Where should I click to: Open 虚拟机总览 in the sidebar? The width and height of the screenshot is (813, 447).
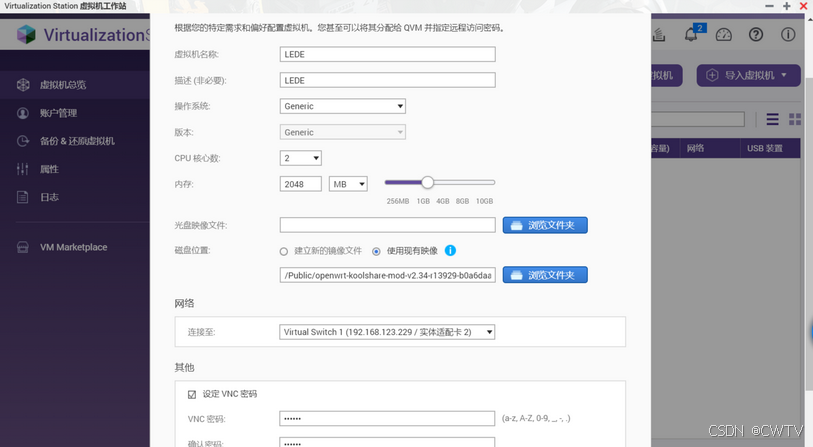click(63, 85)
